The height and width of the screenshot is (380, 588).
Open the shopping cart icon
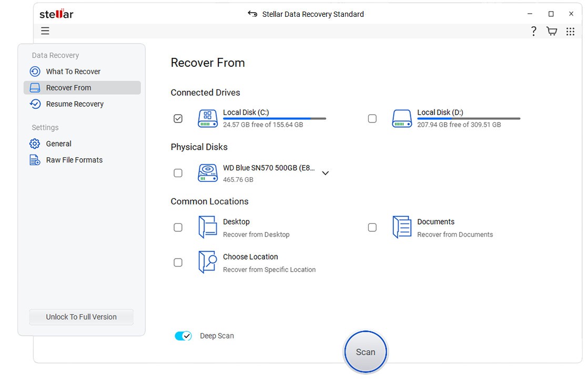tap(551, 31)
